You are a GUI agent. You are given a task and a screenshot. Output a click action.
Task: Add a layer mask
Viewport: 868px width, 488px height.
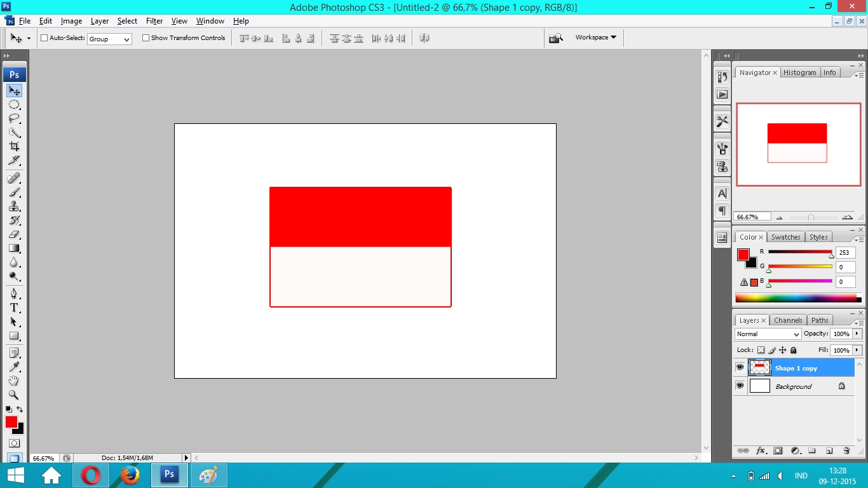coord(778,451)
